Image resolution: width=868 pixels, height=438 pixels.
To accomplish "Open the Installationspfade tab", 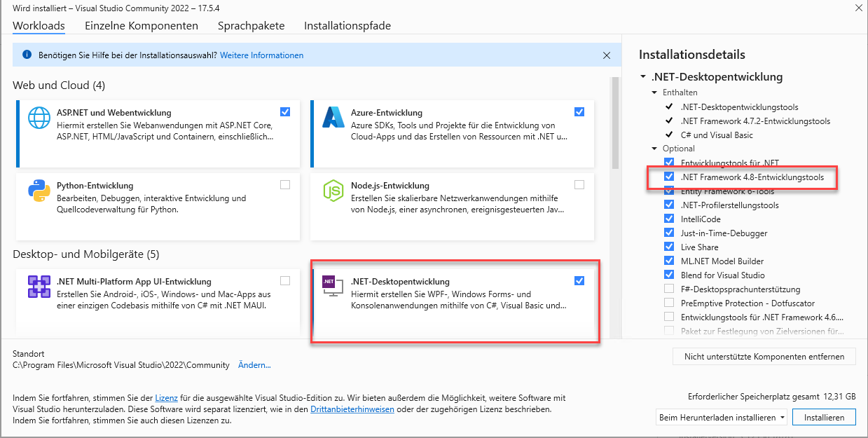I will [347, 26].
